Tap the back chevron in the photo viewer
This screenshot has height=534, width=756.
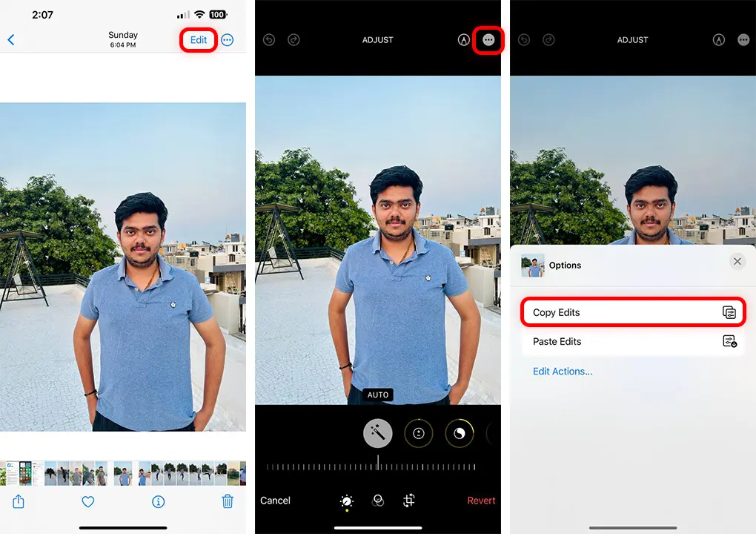click(11, 39)
